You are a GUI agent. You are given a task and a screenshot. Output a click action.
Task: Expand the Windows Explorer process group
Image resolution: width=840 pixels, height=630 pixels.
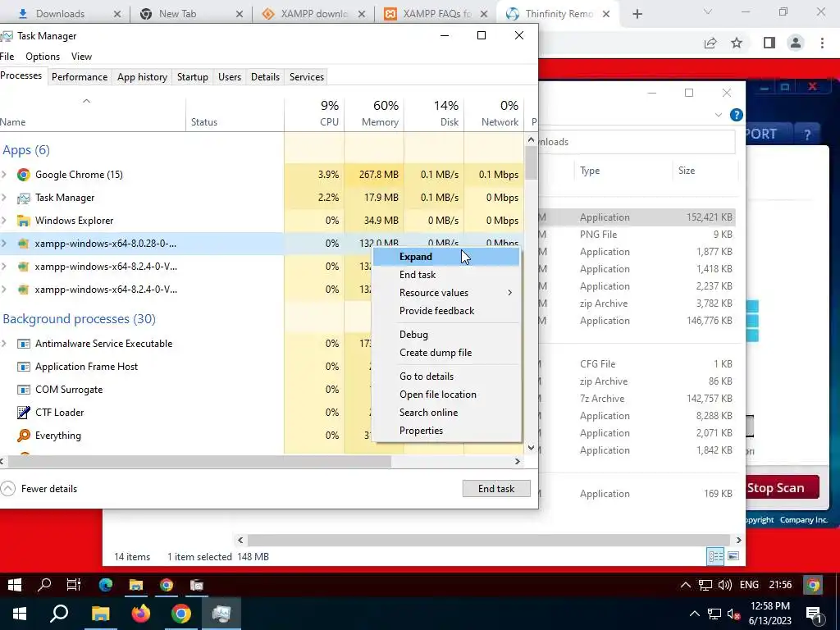click(x=4, y=221)
